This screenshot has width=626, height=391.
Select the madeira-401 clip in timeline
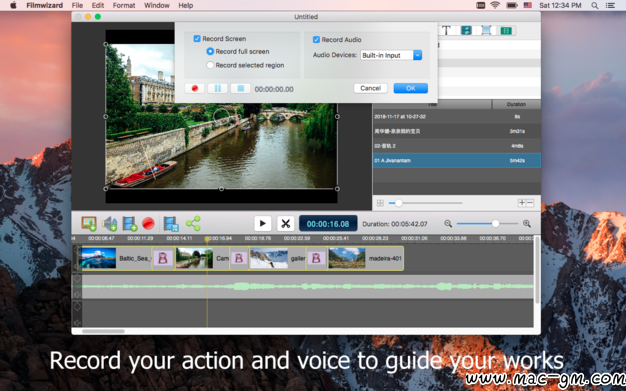pos(365,258)
